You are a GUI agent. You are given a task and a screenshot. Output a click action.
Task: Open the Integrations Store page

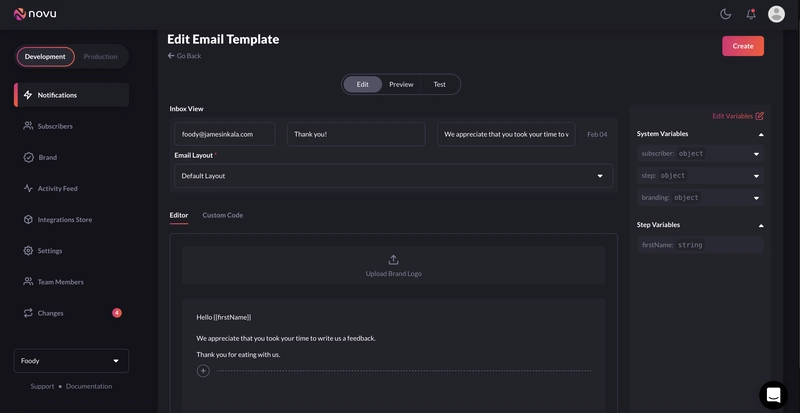(x=64, y=219)
